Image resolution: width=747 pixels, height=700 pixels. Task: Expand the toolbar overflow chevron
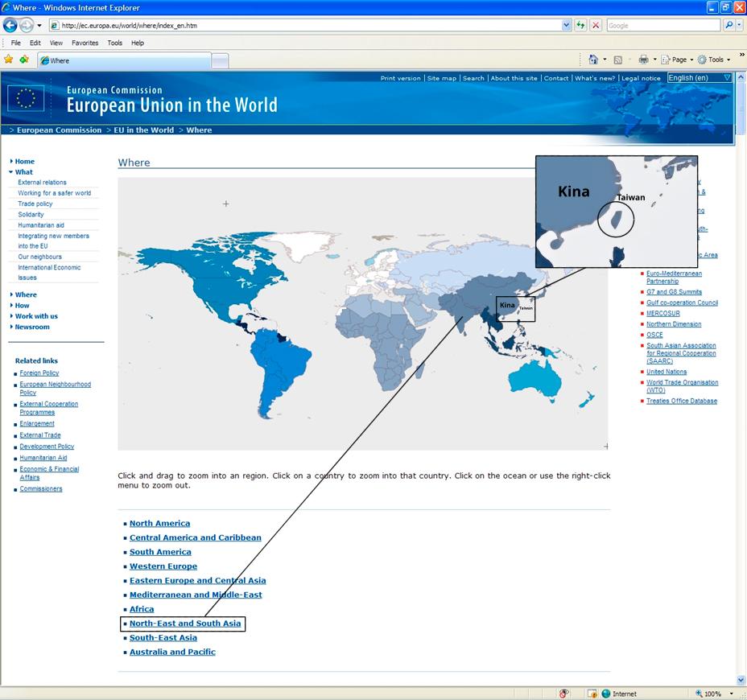tap(741, 55)
